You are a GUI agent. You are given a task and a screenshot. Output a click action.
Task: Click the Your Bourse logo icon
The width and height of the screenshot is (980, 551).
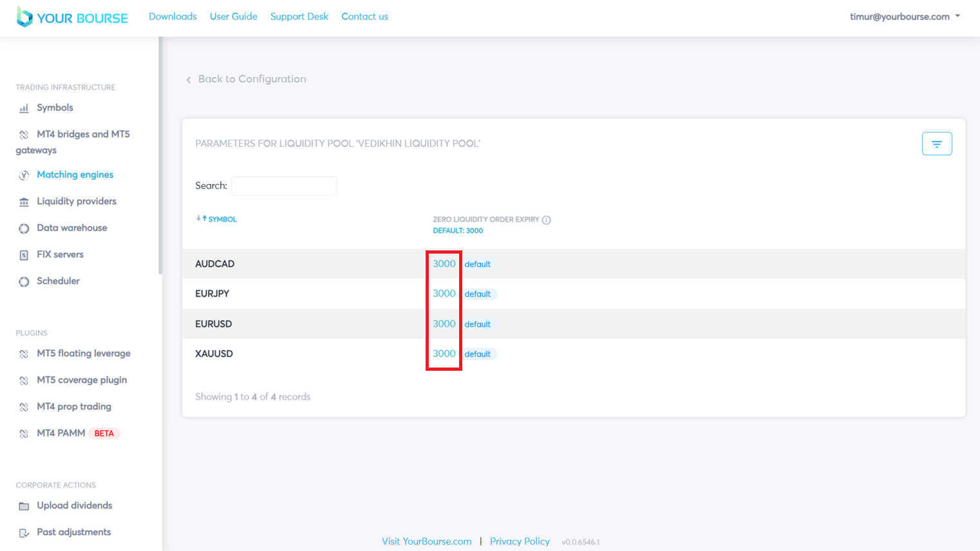point(24,17)
